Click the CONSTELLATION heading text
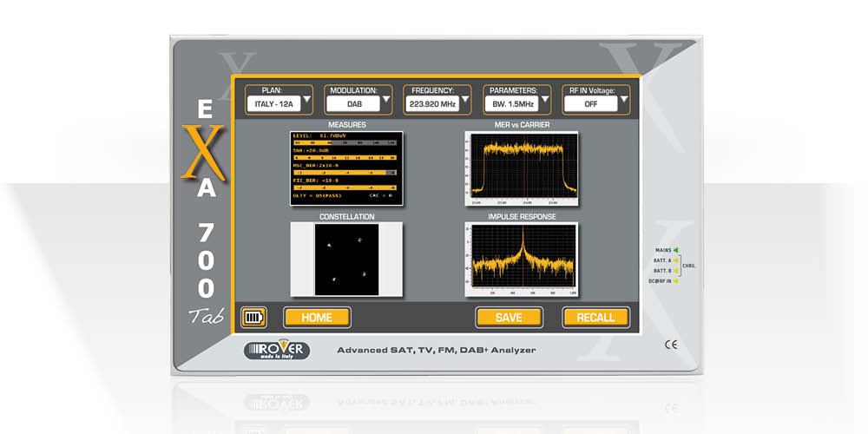 coord(346,216)
